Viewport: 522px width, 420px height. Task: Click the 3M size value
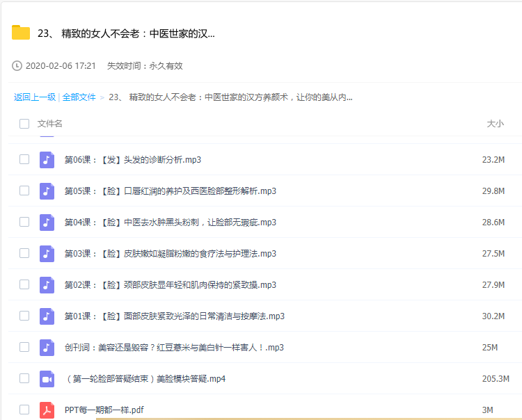tap(488, 410)
